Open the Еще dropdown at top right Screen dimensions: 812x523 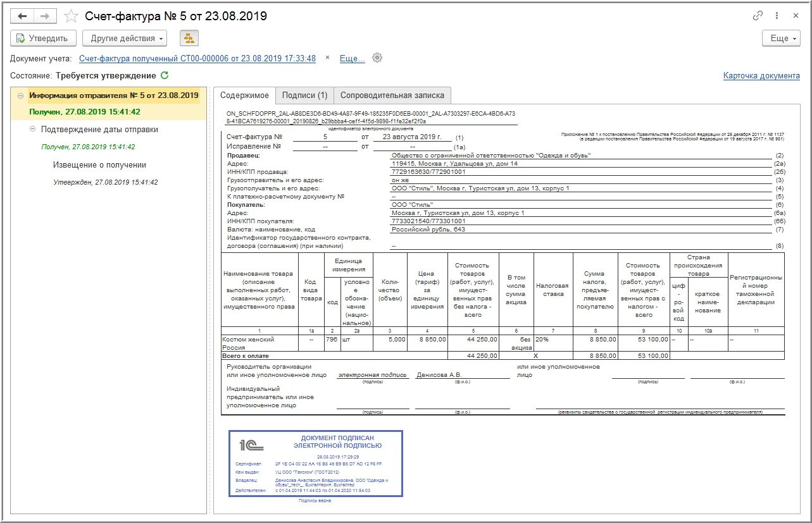[781, 38]
